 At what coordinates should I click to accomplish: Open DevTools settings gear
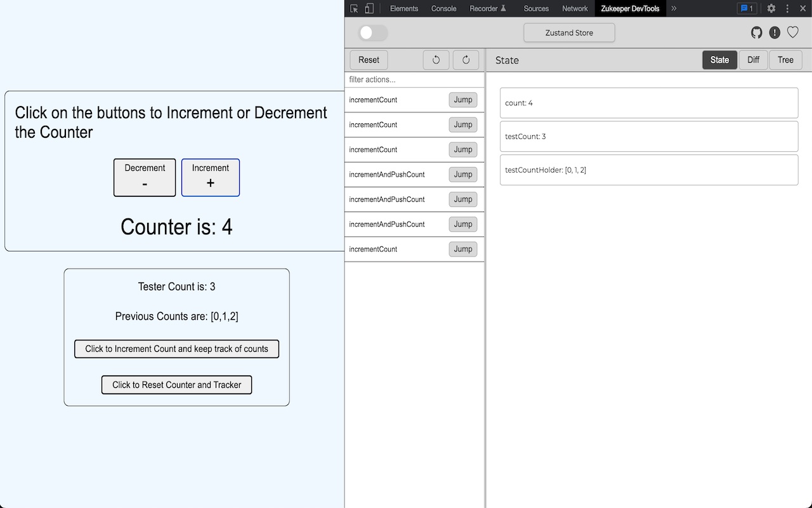pos(771,8)
